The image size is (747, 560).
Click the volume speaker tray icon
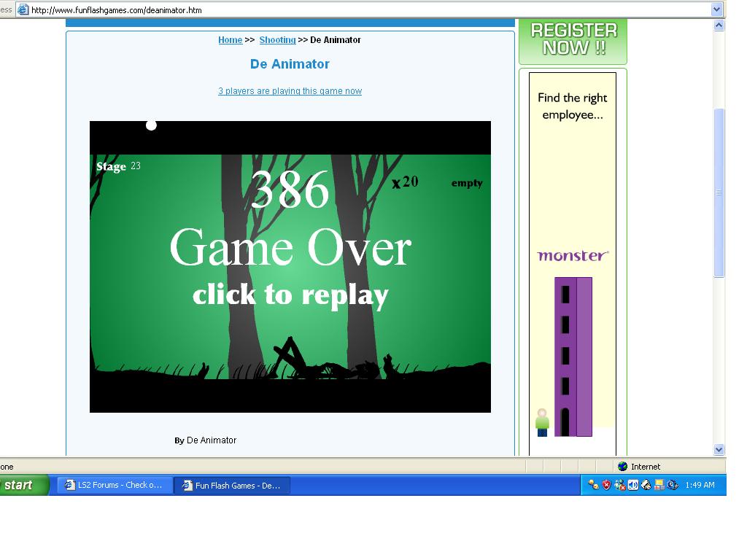click(632, 485)
